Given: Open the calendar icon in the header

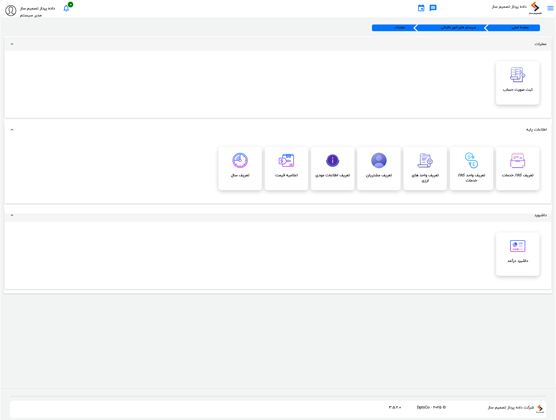Looking at the screenshot, I should pos(421,8).
